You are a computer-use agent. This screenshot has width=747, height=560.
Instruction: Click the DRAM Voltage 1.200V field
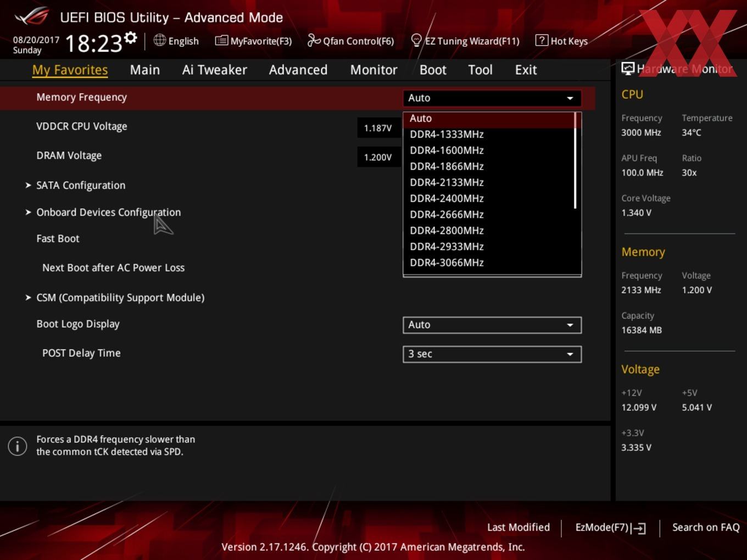(x=378, y=158)
